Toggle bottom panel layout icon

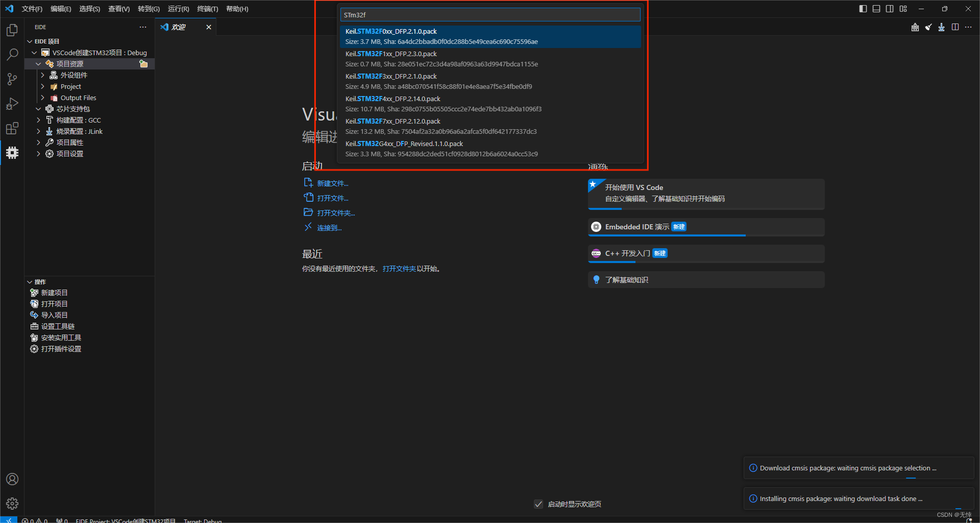point(876,9)
